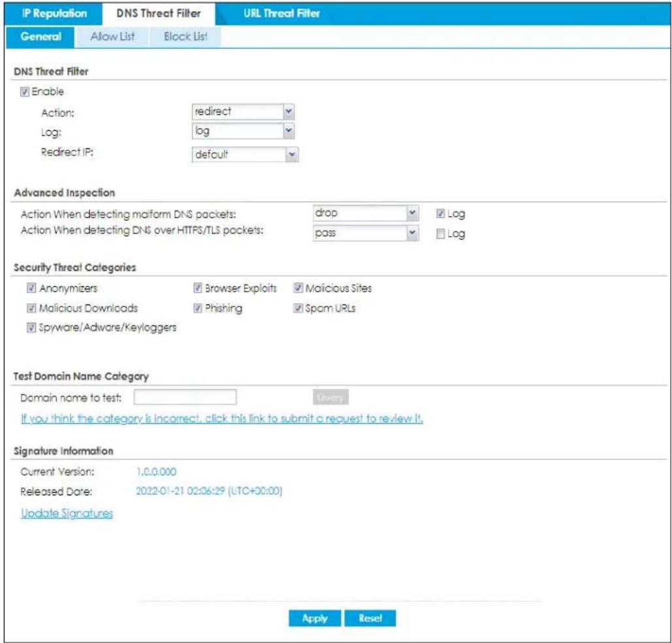
Task: Click the Advanced Inspection heading
Action: 64,193
